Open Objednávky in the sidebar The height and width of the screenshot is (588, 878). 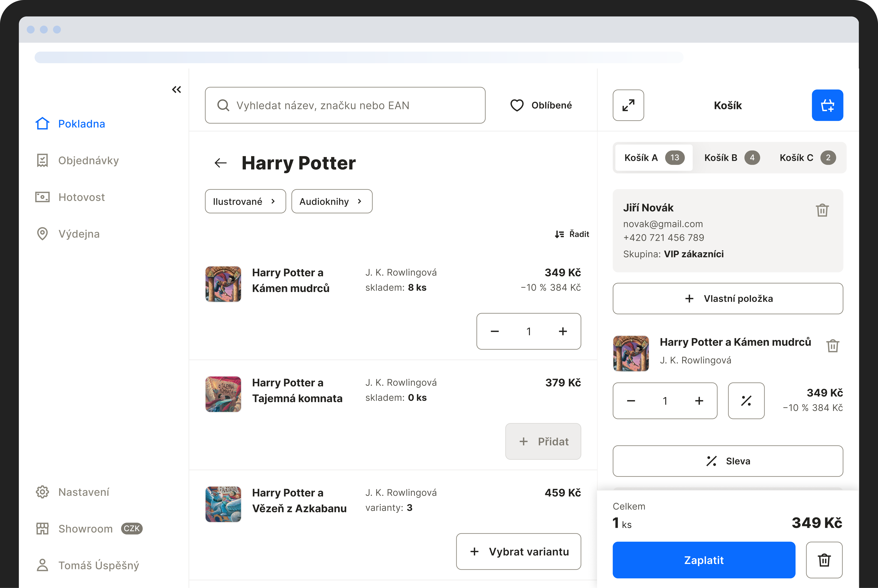tap(77, 161)
